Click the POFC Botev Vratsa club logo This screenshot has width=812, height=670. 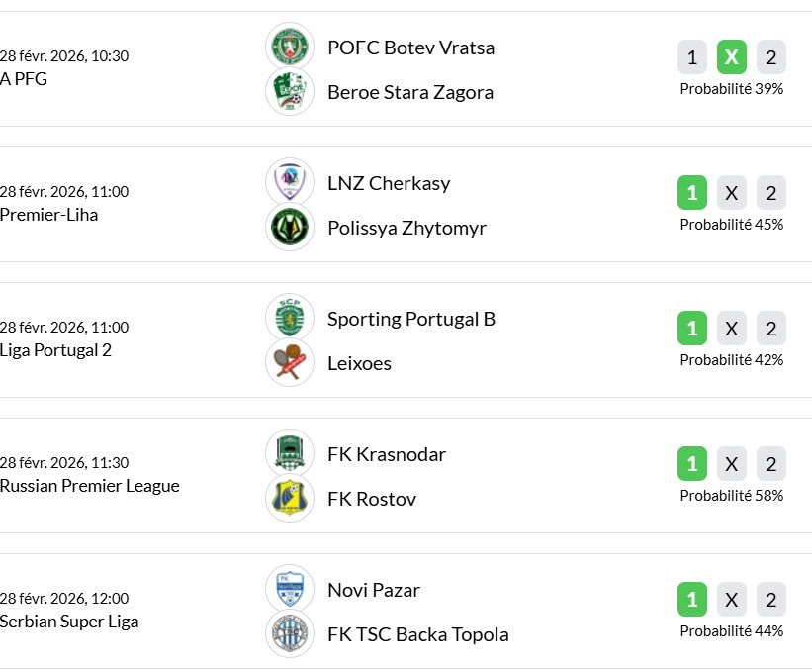290,47
